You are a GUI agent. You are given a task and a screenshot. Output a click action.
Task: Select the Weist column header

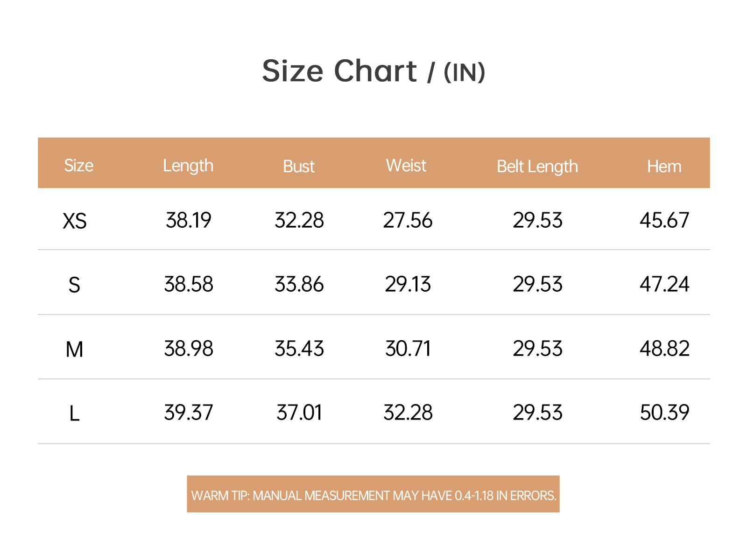click(406, 166)
